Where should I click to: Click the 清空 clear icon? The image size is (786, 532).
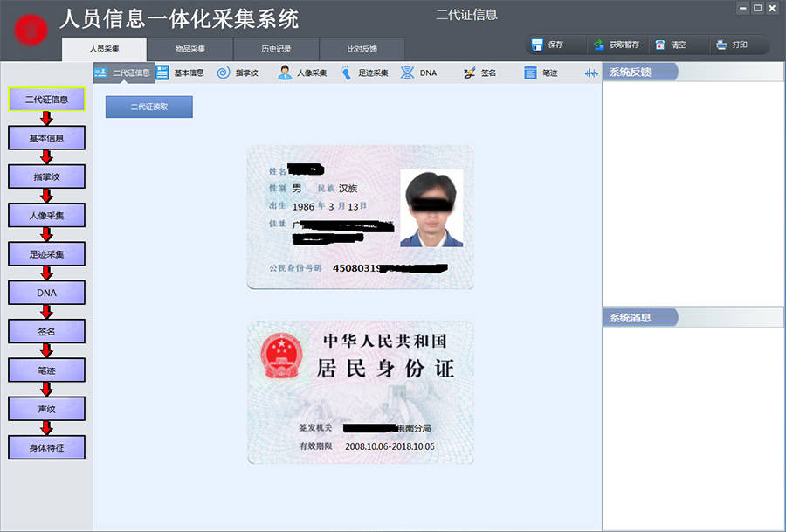coord(660,45)
